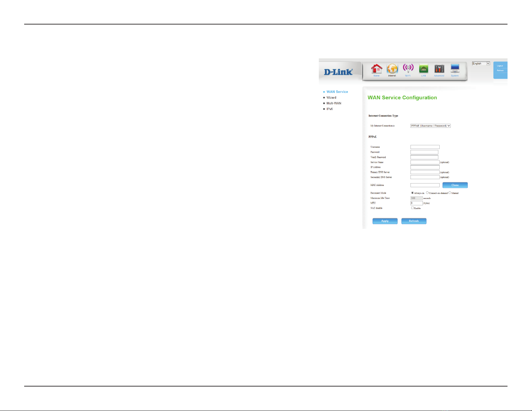Click the Maximum Idle Time field
The width and height of the screenshot is (532, 411).
(x=417, y=198)
